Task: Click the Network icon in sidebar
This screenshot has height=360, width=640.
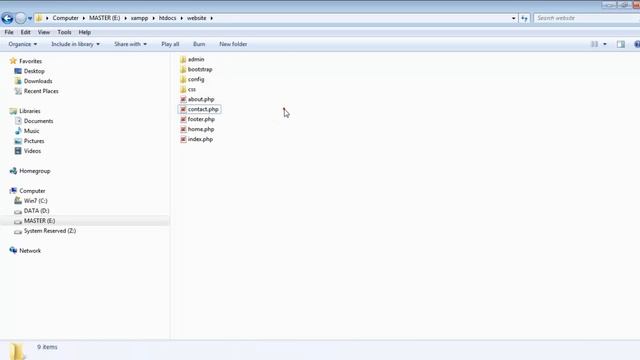Action: point(13,250)
